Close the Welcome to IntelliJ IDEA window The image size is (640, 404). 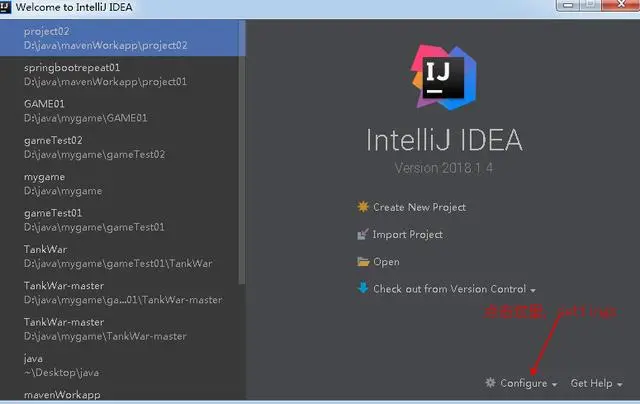(x=621, y=5)
